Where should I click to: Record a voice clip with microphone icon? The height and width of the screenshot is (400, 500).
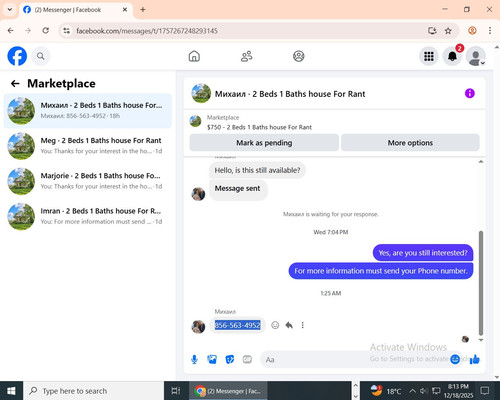coord(194,359)
